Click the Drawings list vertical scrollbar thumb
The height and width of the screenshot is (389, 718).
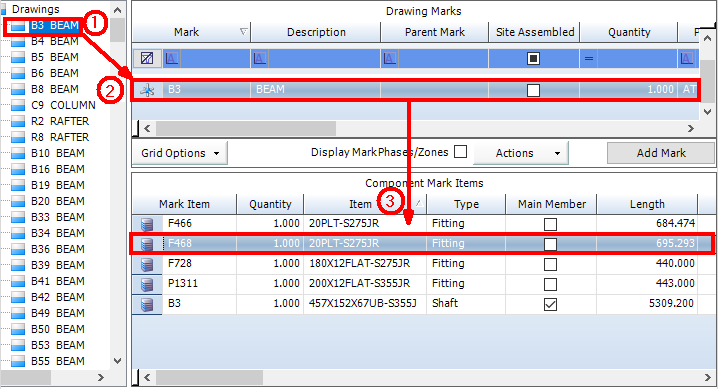tap(117, 30)
